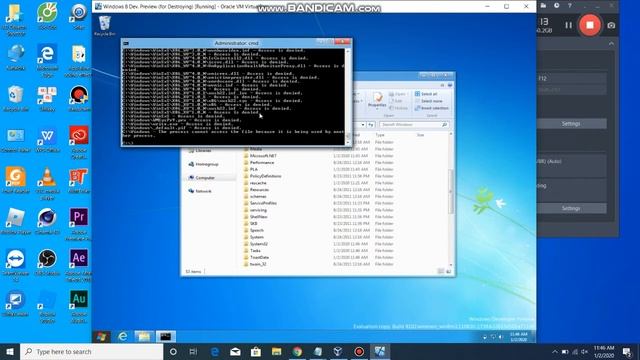Select the ServiceProfiles folder

pos(263,203)
